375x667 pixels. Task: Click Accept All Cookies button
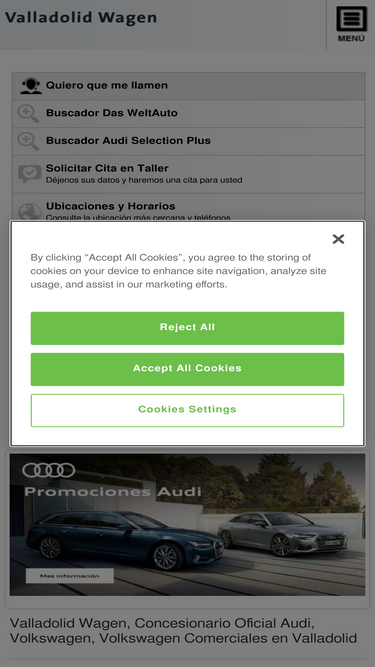tap(188, 369)
